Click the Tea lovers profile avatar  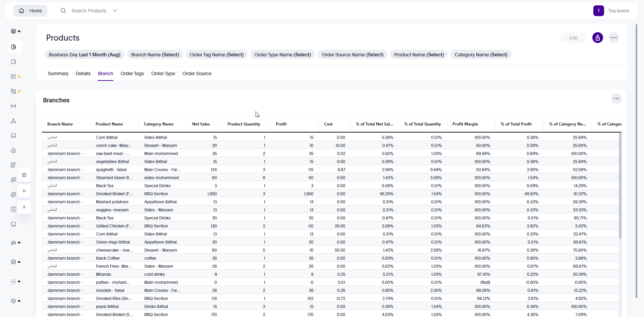tap(598, 11)
